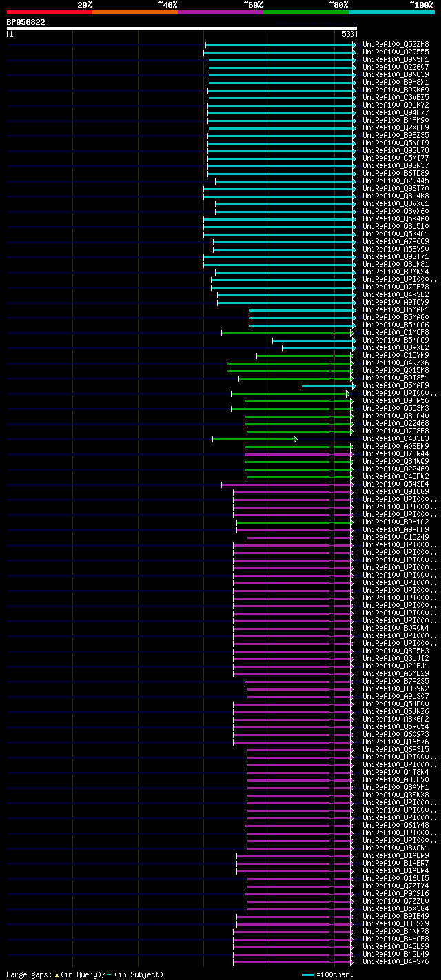
Task: Click the green alignment bar for UniRef100_C1MQF8
Action: [288, 333]
